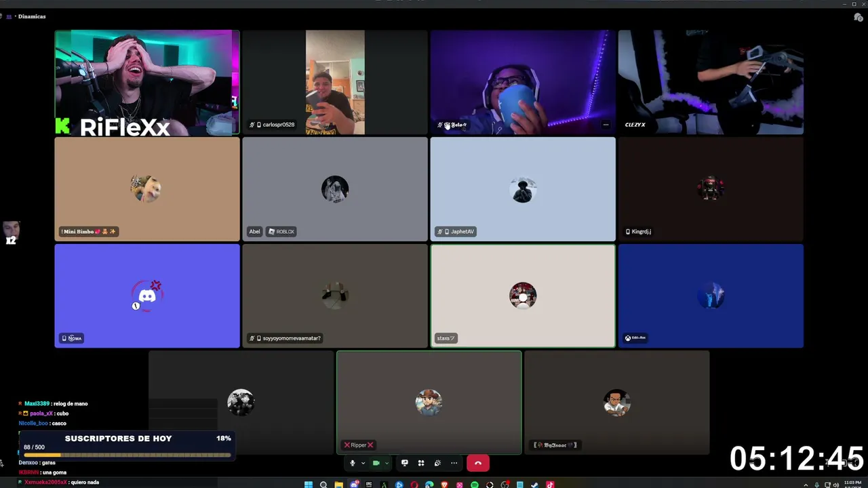868x488 pixels.
Task: Click the Dinamicas channel name
Action: [32, 16]
